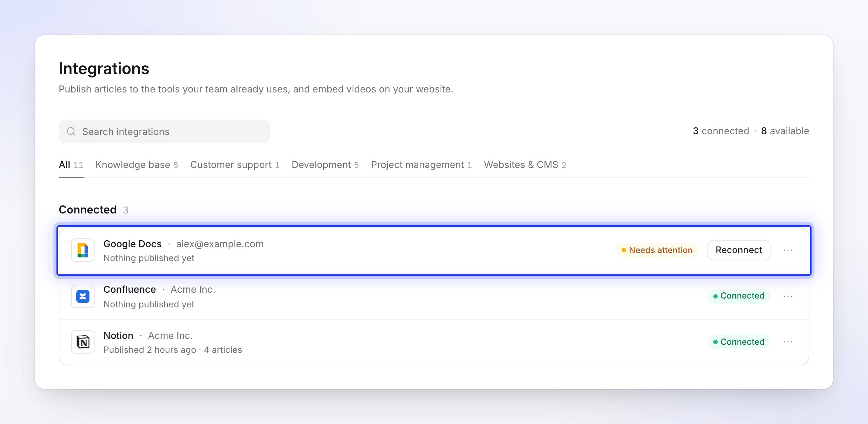Click the Needs attention status badge

coord(657,250)
